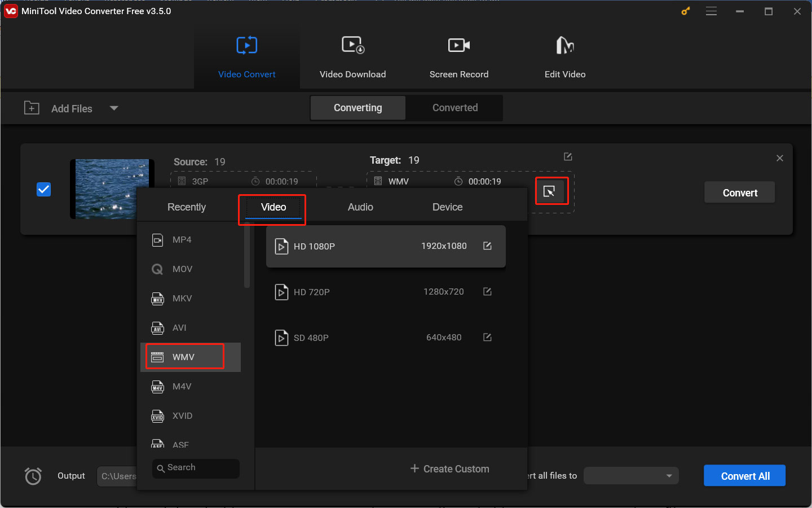Viewport: 812px width, 508px height.
Task: Edit the HD 720P preset settings
Action: click(x=487, y=291)
